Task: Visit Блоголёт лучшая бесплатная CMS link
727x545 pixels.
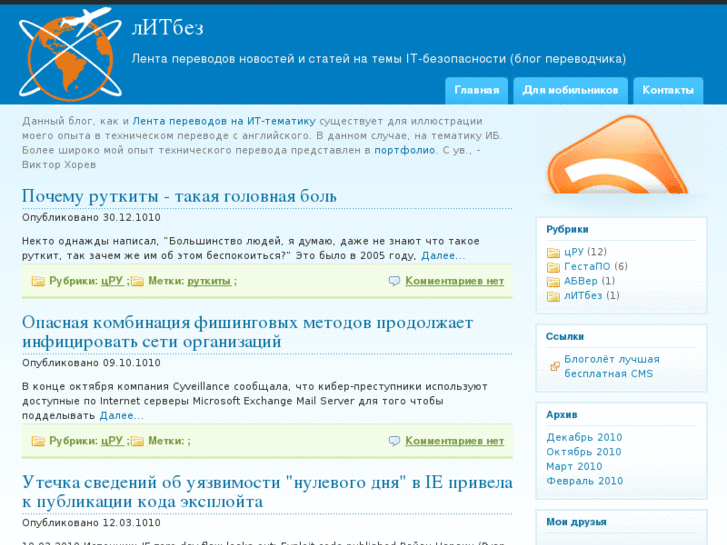Action: pyautogui.click(x=612, y=366)
